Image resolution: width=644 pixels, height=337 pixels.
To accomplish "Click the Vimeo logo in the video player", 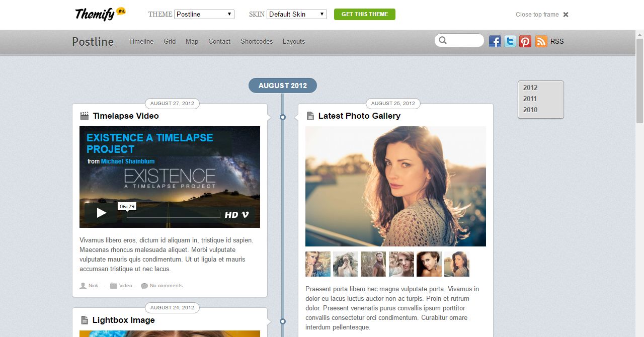I will point(246,215).
